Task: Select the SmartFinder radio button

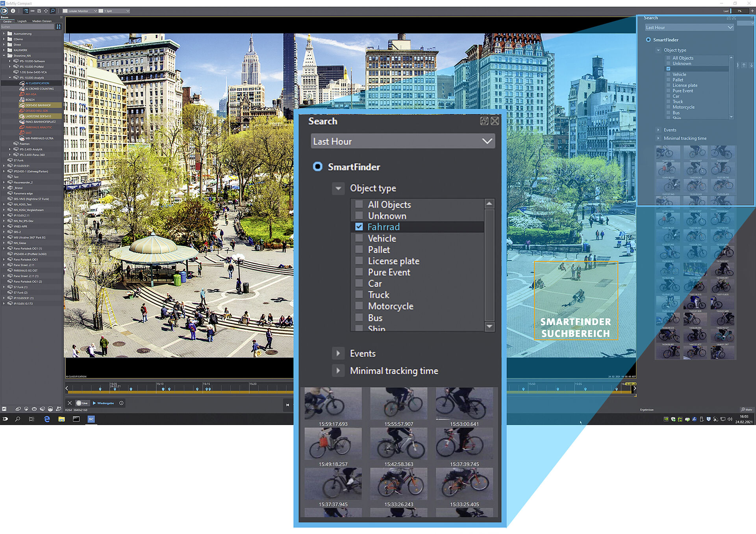Action: point(317,167)
